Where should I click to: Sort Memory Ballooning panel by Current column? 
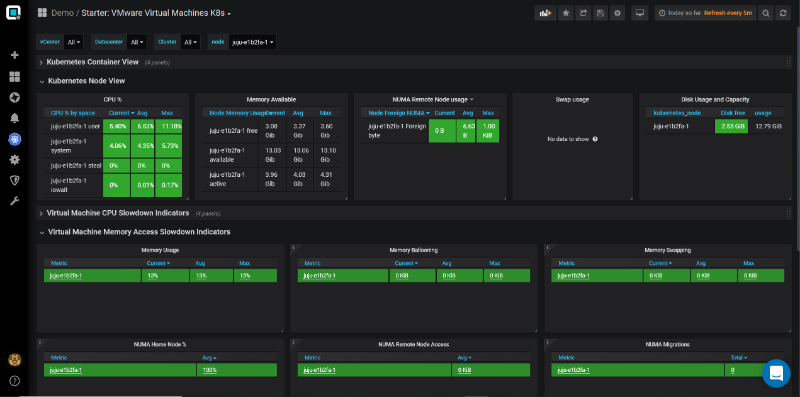[407, 263]
